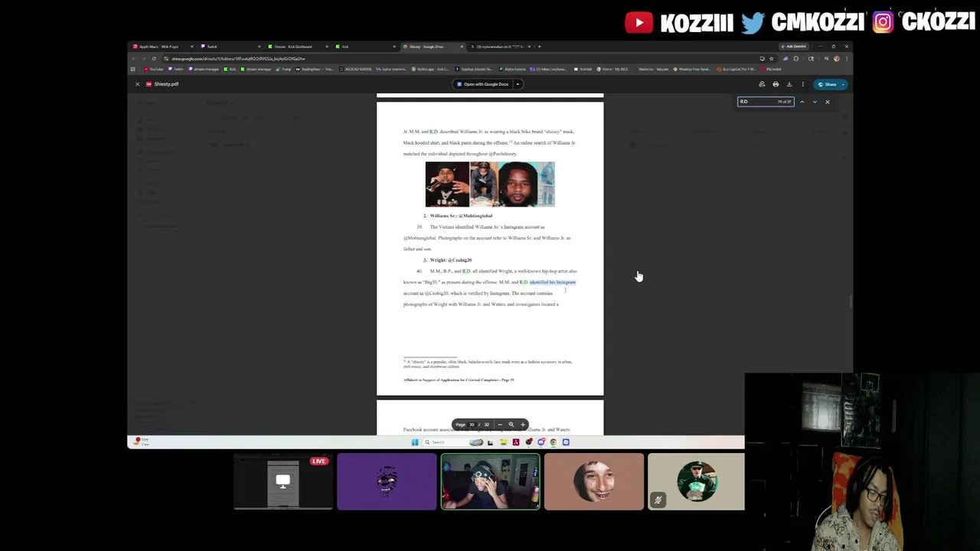Open the Alpha Futures bookmark
The width and height of the screenshot is (980, 551).
click(x=513, y=69)
